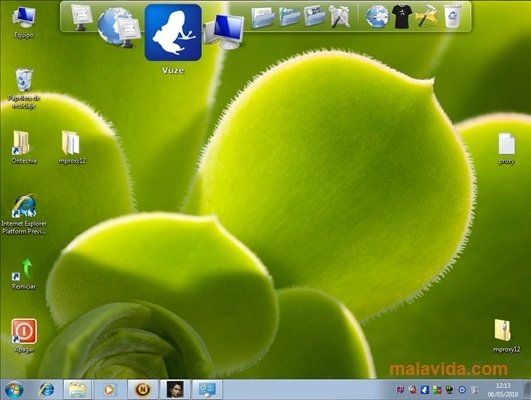531x400 pixels.
Task: Select the Reiniciar green arrow shortcut
Action: pos(24,274)
